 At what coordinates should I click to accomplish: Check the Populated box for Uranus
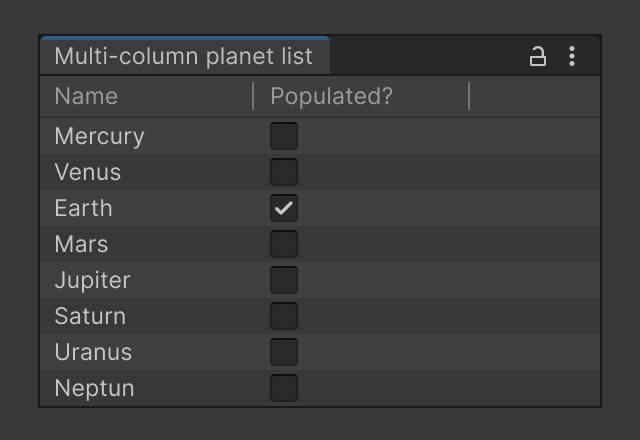284,351
